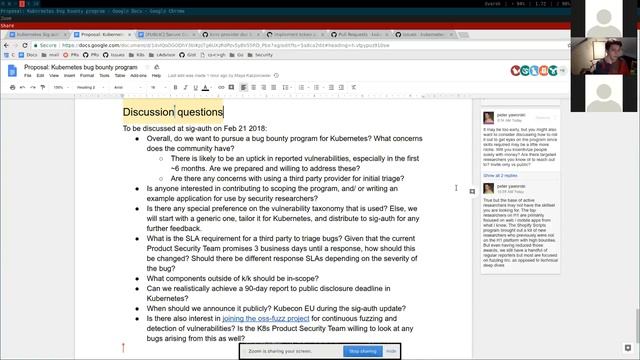640x360 pixels.
Task: Open the Add-ons menu
Action: pyautogui.click(x=138, y=76)
